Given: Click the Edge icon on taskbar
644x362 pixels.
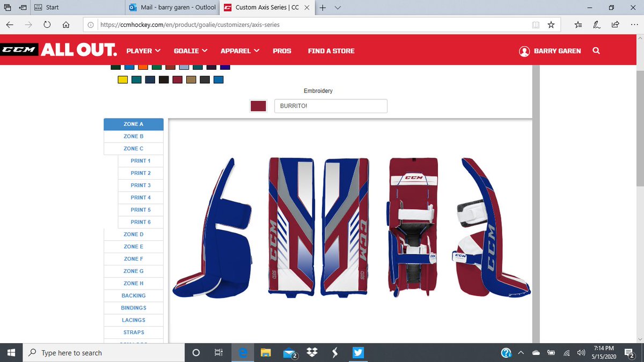Looking at the screenshot, I should click(x=243, y=353).
